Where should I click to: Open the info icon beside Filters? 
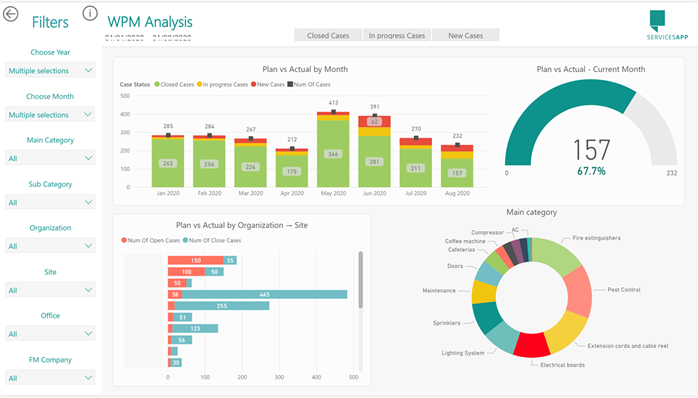coord(90,13)
